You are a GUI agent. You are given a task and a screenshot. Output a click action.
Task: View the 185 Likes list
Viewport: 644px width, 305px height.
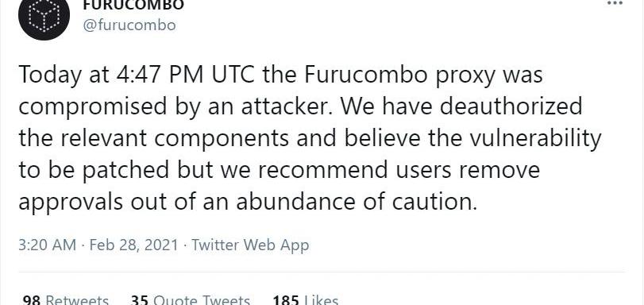click(305, 300)
